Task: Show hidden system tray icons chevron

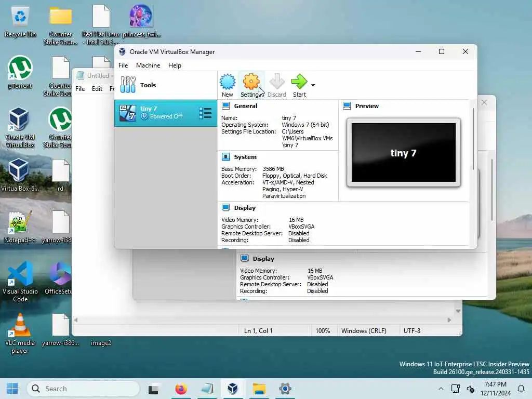Action: click(441, 389)
